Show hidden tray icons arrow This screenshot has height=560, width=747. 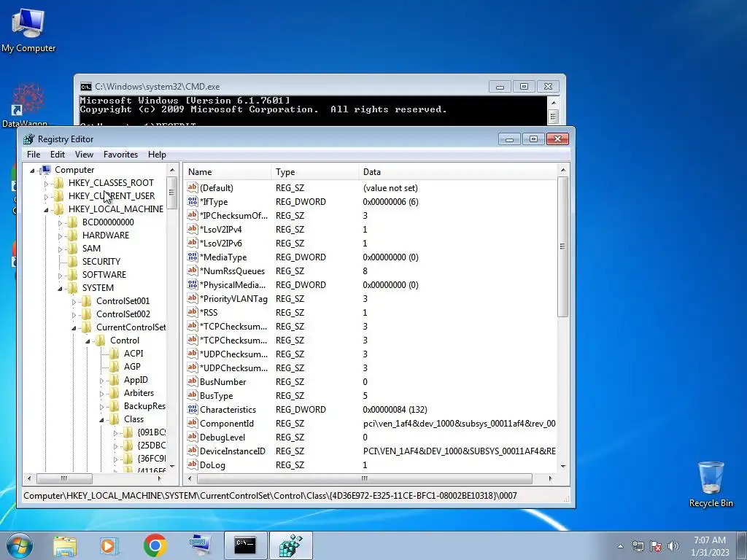click(620, 546)
